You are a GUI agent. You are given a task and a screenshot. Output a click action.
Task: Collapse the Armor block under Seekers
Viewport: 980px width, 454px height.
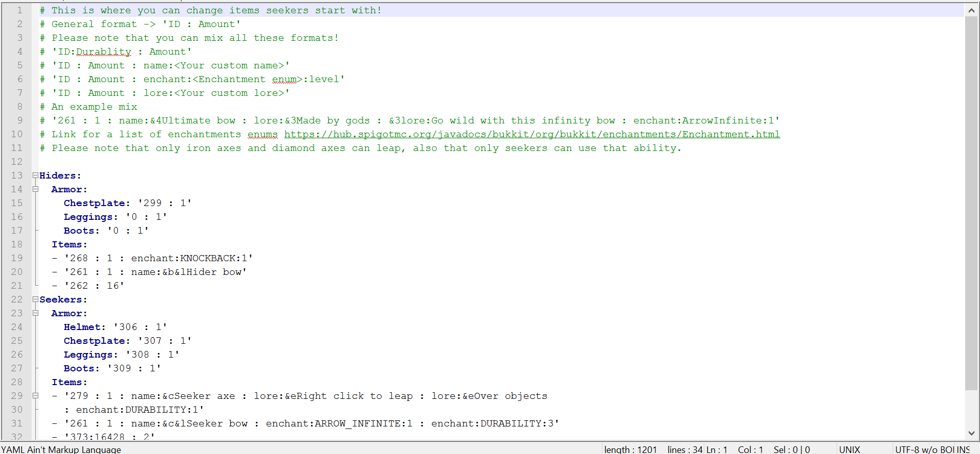point(35,313)
